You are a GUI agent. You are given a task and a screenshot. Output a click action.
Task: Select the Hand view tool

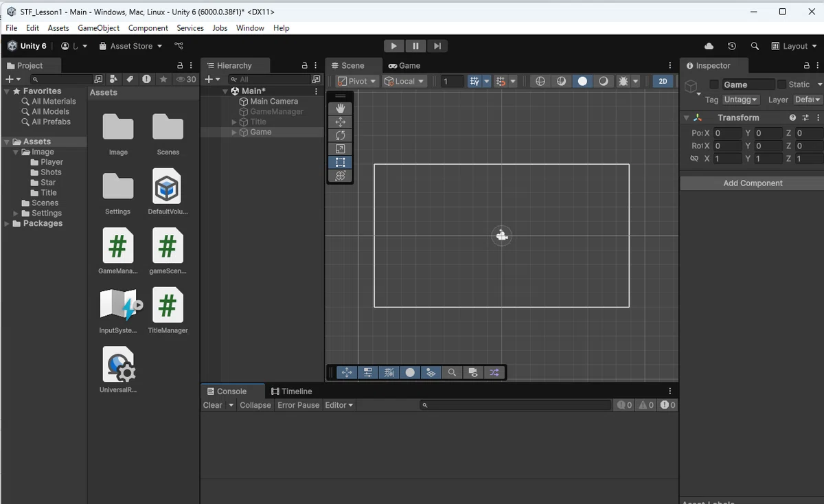click(340, 108)
